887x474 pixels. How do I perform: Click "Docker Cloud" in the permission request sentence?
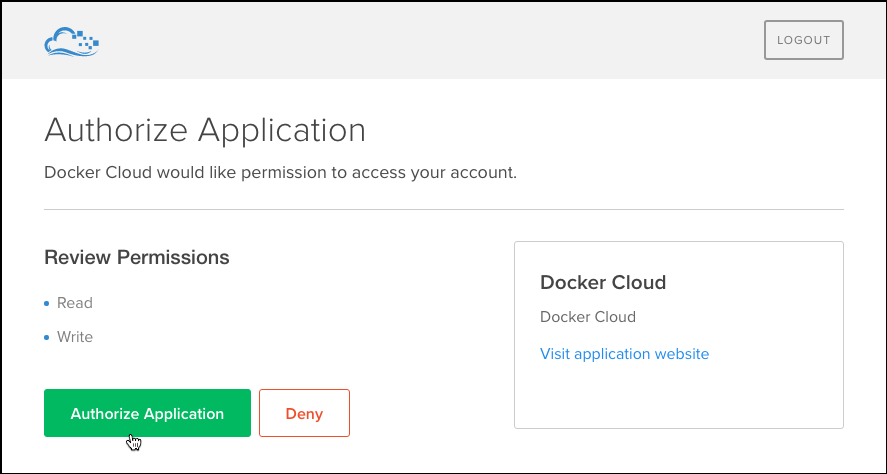point(98,172)
